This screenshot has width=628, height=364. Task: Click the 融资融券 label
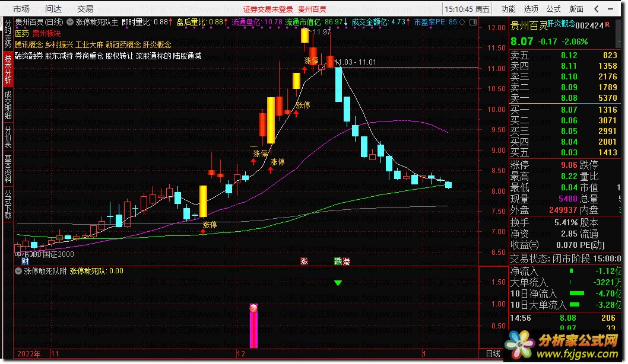tap(29, 56)
